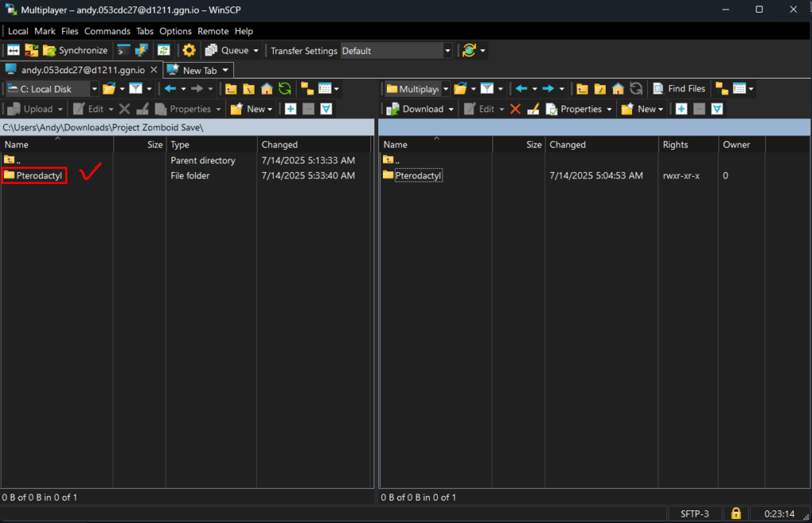
Task: Open session in PuTTY lightning icon
Action: coord(141,50)
